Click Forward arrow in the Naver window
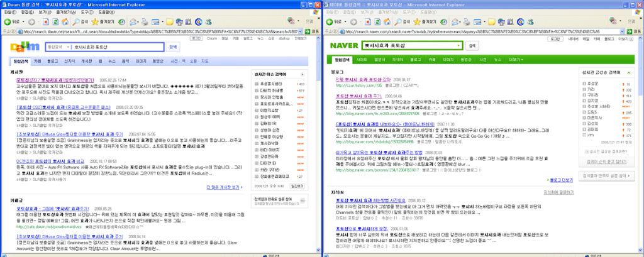The height and width of the screenshot is (257, 644). click(x=353, y=22)
